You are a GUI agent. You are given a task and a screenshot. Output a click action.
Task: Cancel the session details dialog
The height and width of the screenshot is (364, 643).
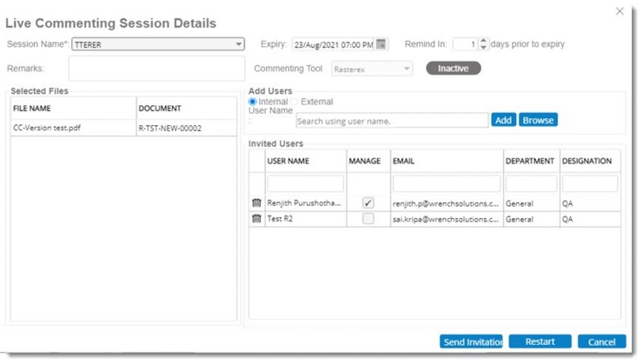601,341
